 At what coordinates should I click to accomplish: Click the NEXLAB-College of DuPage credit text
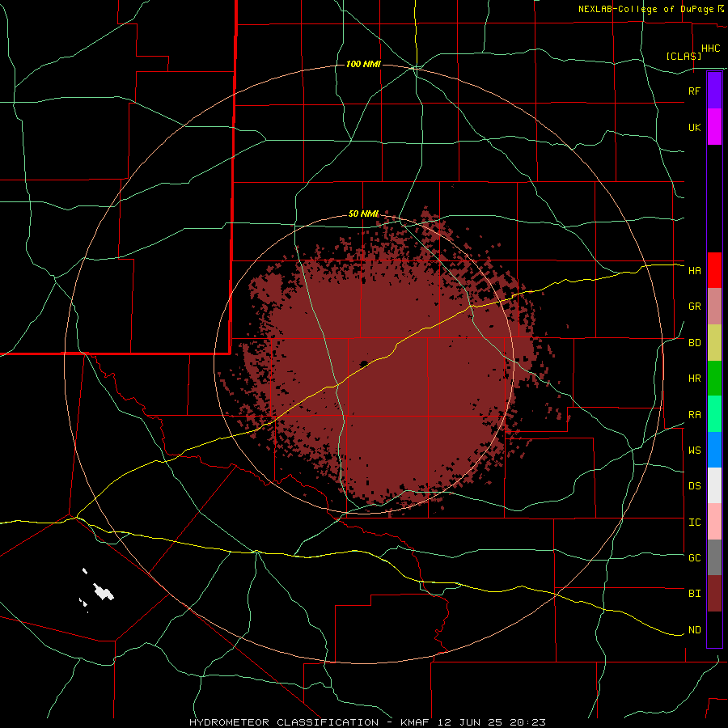tap(647, 9)
